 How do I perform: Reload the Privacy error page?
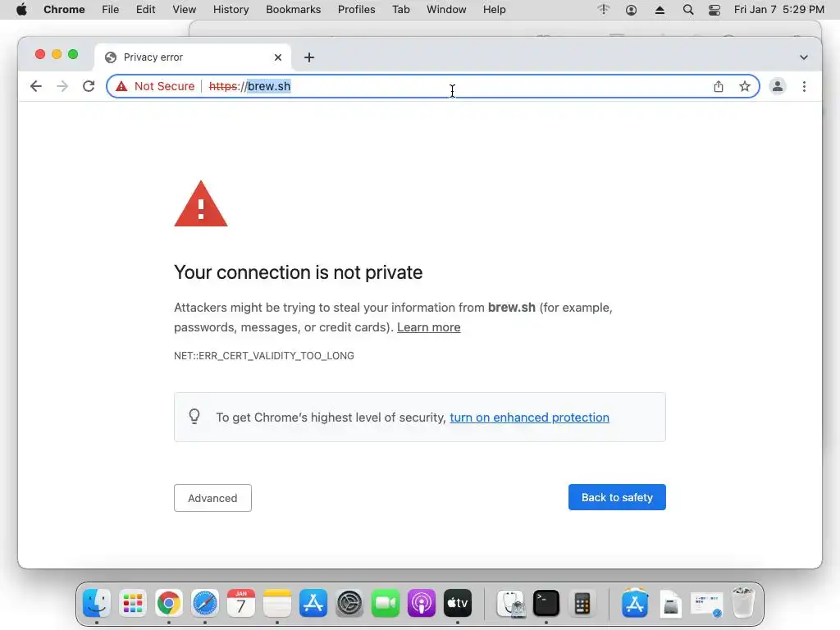pyautogui.click(x=89, y=86)
